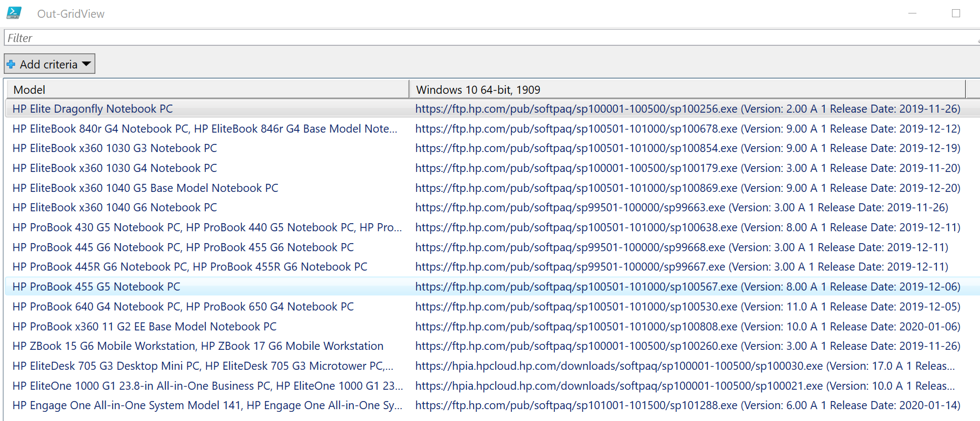The image size is (980, 421).
Task: Click inside the Filter text box
Action: pos(485,38)
